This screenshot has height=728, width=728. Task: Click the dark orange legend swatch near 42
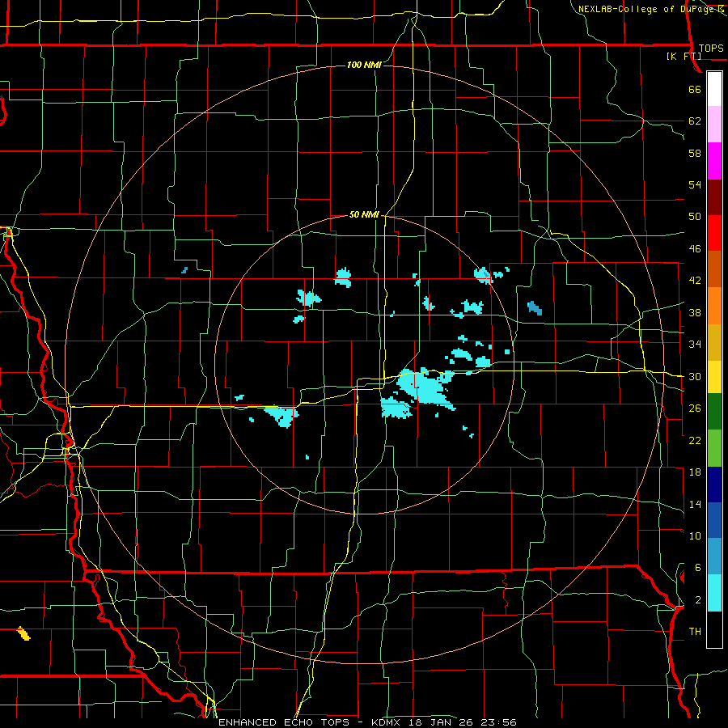click(x=714, y=269)
